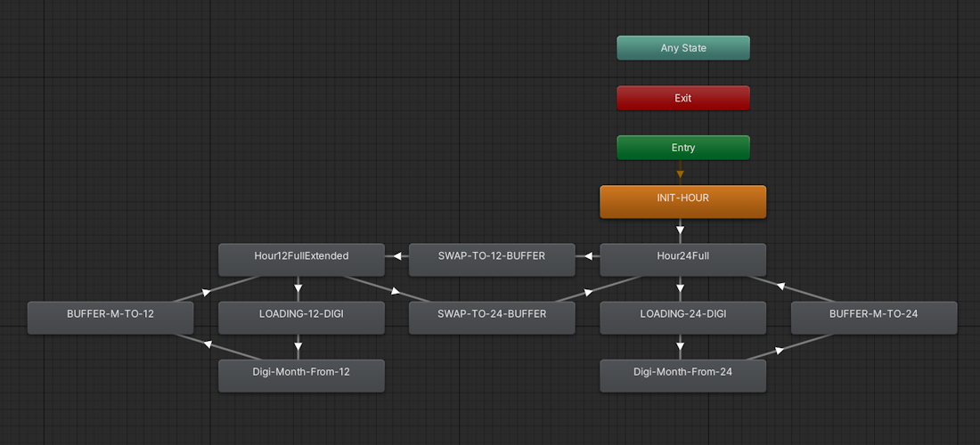Select the Hour24Full state node

point(683,260)
